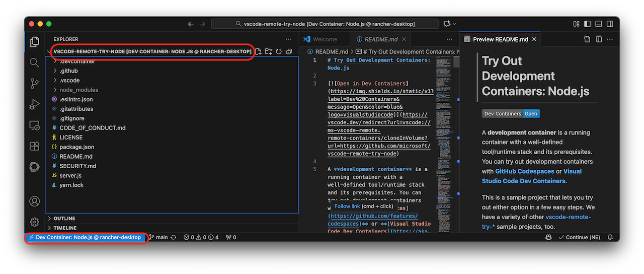Synchronize changes icon beside main branch
The width and height of the screenshot is (644, 274).
point(174,237)
